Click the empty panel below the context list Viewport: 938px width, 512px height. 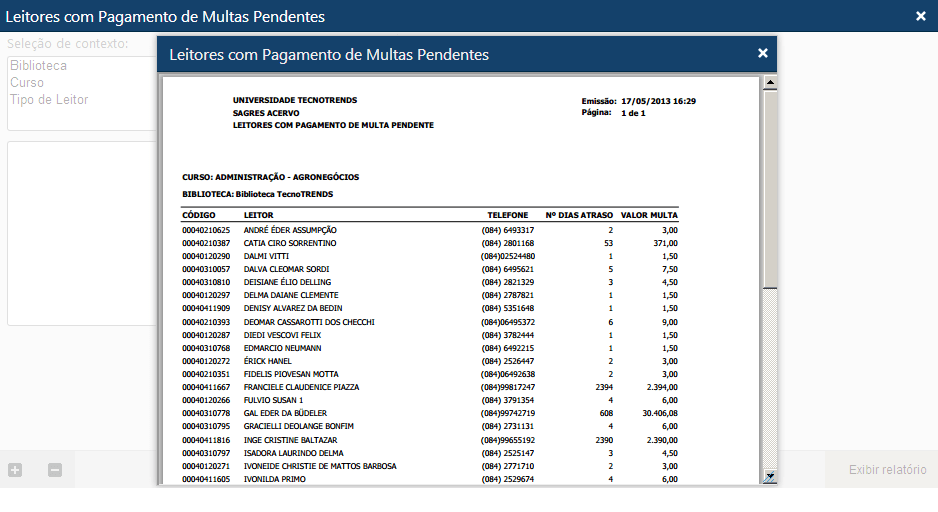tap(80, 232)
